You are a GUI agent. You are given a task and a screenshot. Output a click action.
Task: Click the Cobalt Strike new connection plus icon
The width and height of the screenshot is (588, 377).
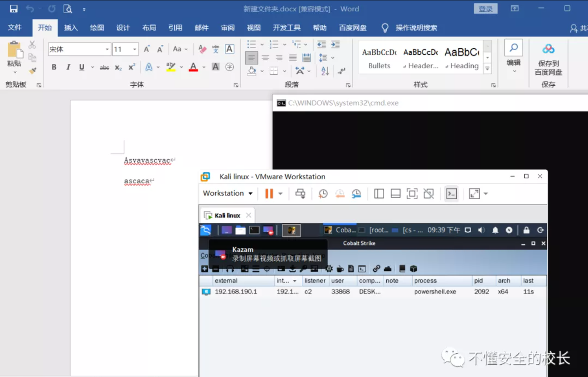(204, 269)
